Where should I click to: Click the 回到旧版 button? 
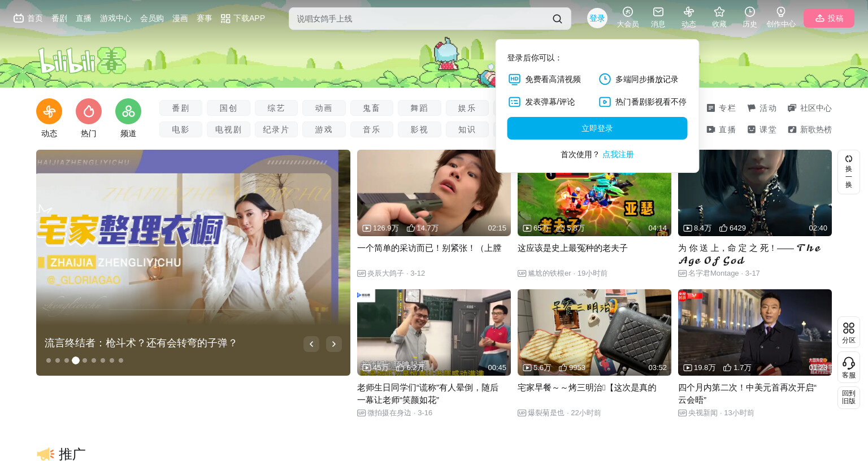(x=849, y=397)
